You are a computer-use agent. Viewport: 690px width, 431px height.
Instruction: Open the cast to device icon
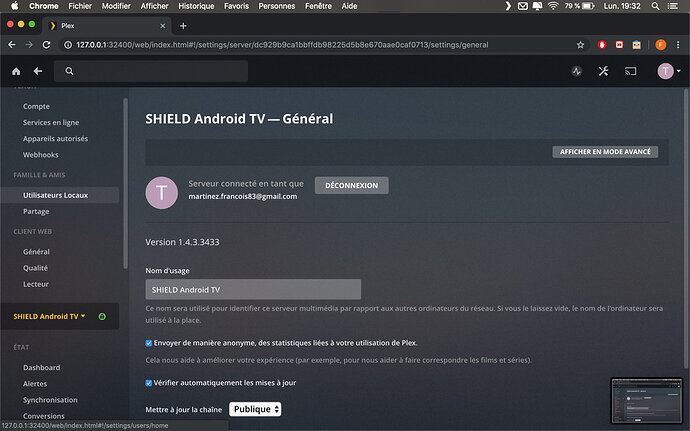click(x=631, y=71)
